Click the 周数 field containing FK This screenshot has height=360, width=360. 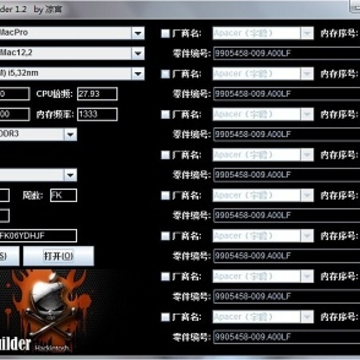[63, 195]
